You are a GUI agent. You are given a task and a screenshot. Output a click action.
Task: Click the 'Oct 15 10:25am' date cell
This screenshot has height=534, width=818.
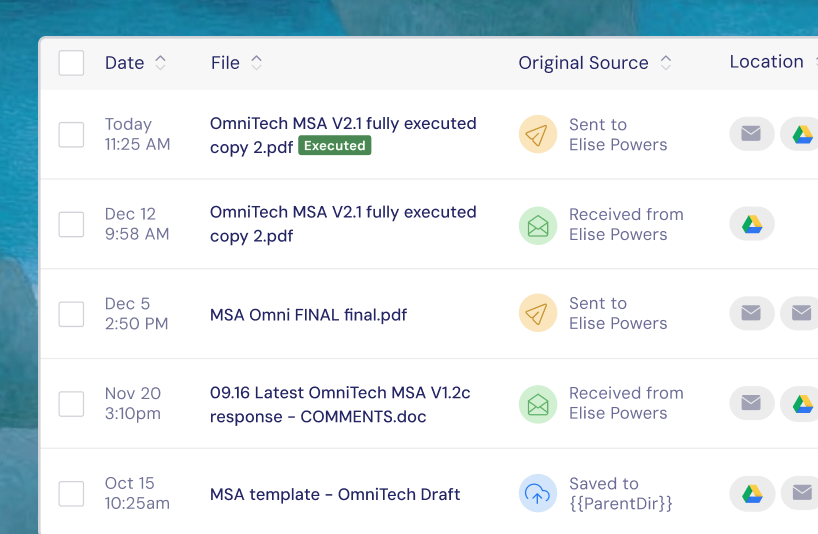137,493
